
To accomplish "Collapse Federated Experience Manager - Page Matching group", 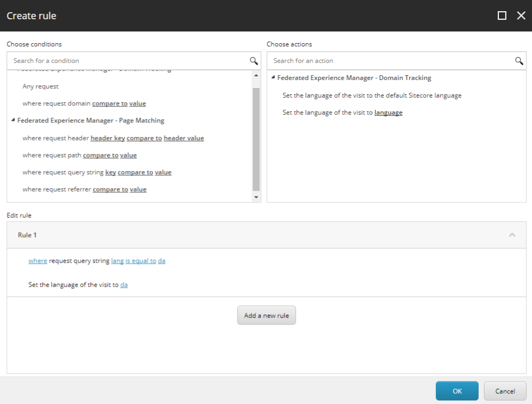I will tap(13, 120).
